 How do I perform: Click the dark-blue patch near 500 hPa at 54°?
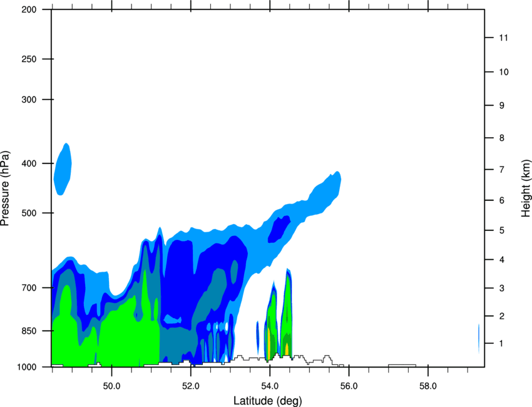click(x=279, y=229)
